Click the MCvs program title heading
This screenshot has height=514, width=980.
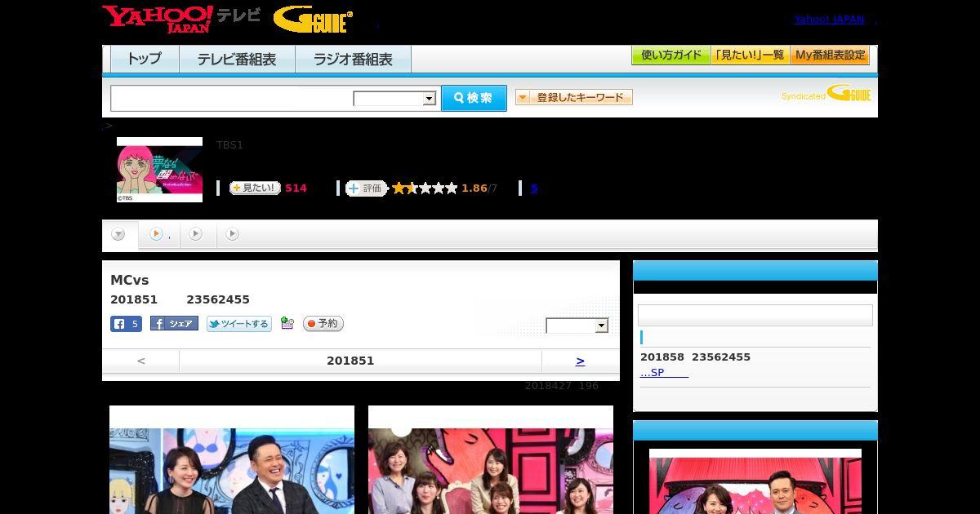click(x=130, y=281)
